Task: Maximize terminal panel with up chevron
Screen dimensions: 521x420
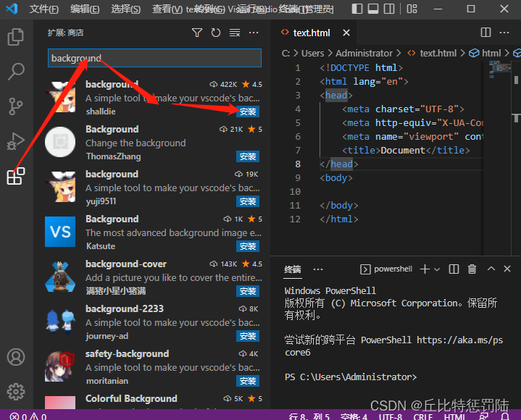Action: click(491, 269)
